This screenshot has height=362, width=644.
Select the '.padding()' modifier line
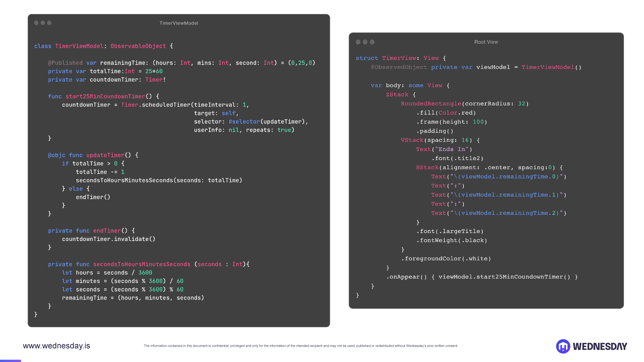point(435,131)
